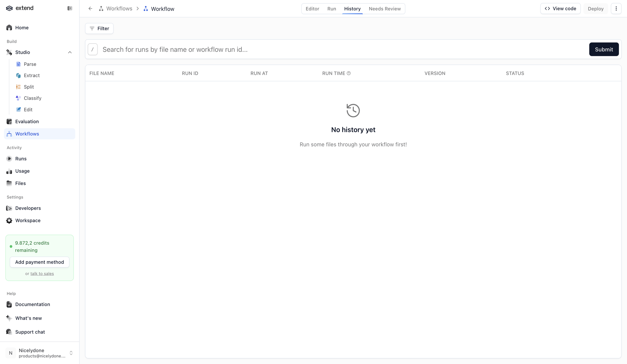Click the STATUS column header
The image size is (627, 364).
click(x=515, y=73)
